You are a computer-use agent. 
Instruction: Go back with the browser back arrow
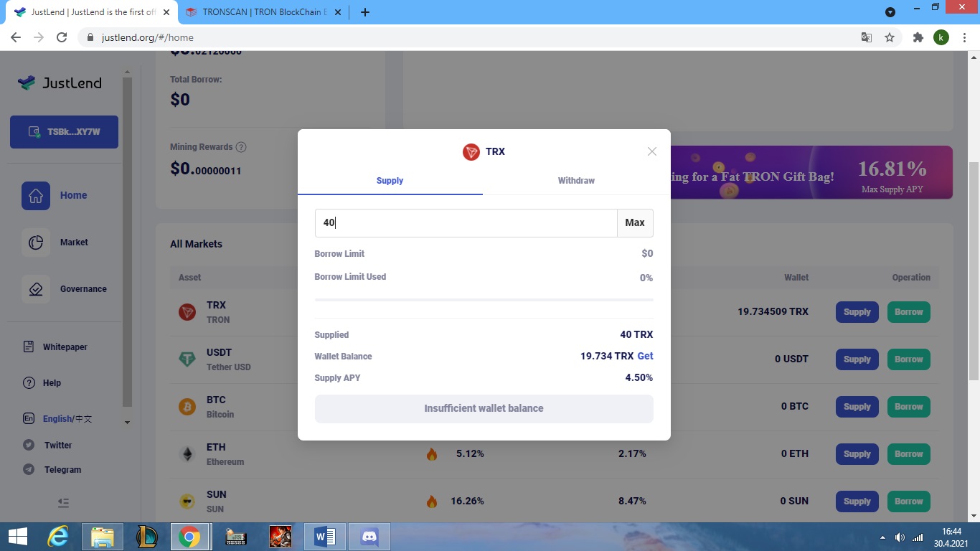pos(16,37)
